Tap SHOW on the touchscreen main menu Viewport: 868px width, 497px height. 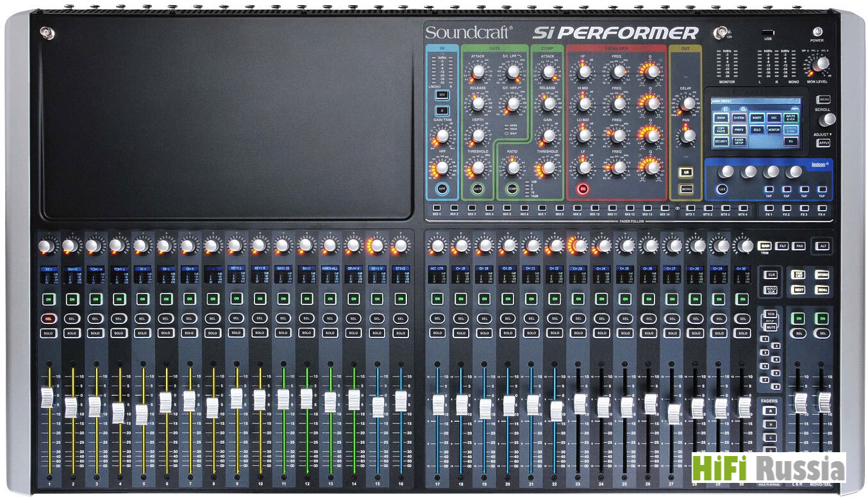pos(721,118)
